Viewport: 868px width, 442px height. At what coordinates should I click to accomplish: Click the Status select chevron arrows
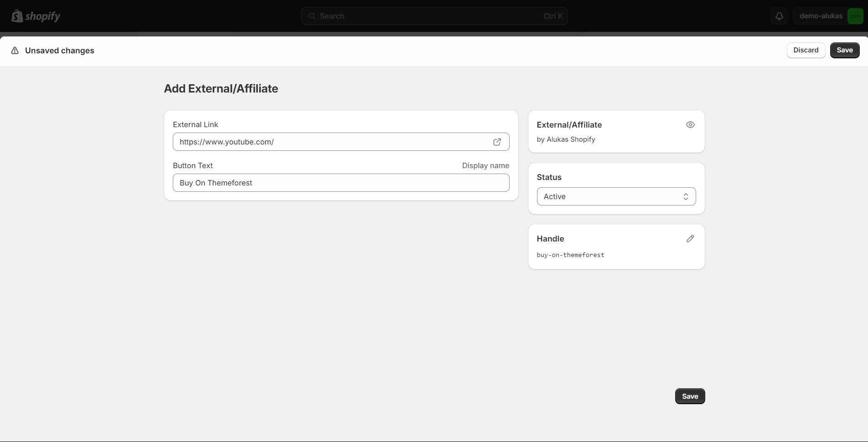(686, 196)
